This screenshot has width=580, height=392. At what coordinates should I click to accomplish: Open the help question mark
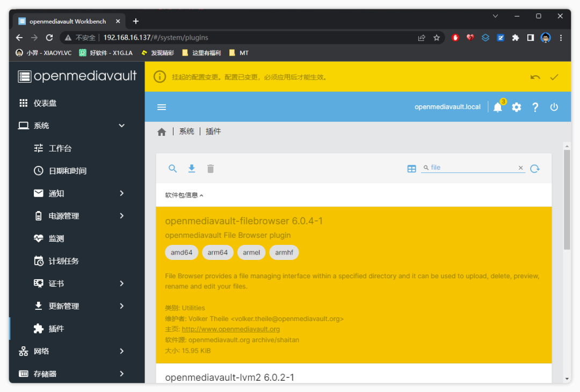[x=535, y=107]
